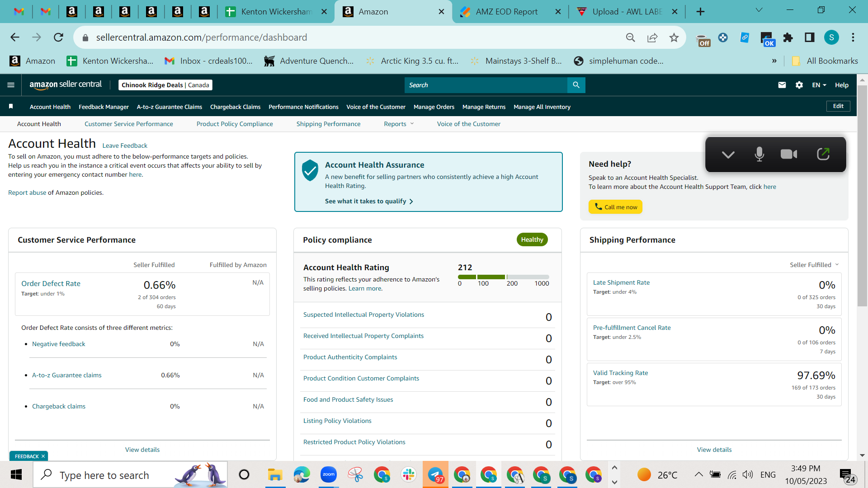Open Suspected Intellectual Property Violations link

pyautogui.click(x=363, y=314)
